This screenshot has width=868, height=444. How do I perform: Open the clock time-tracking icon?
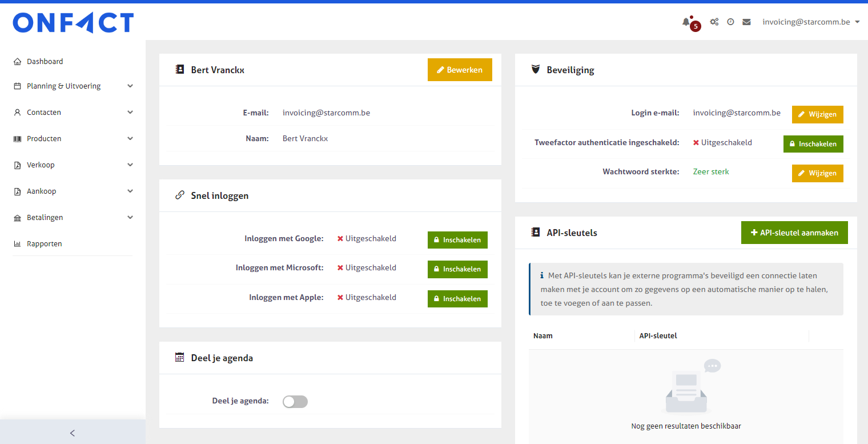point(730,22)
